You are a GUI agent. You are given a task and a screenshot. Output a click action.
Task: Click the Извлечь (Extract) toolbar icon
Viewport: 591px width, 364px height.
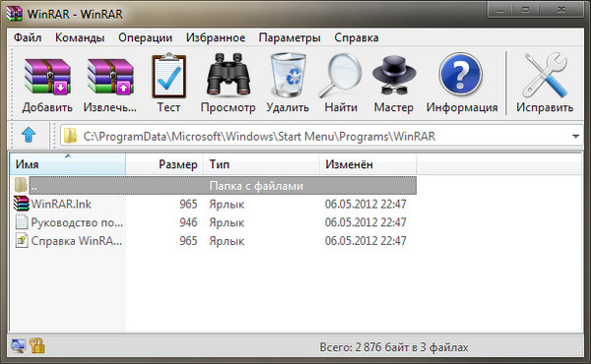(110, 77)
